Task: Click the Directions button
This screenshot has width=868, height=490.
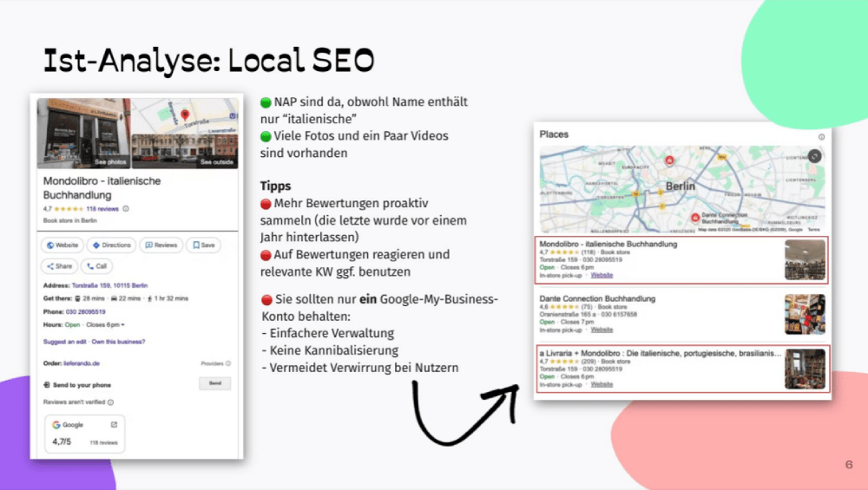Action: pos(111,245)
